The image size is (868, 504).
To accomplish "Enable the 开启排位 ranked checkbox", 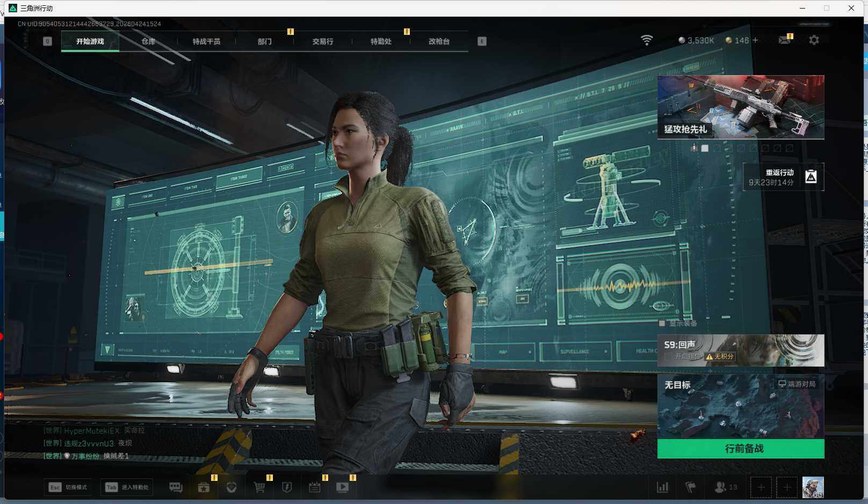I will 668,356.
